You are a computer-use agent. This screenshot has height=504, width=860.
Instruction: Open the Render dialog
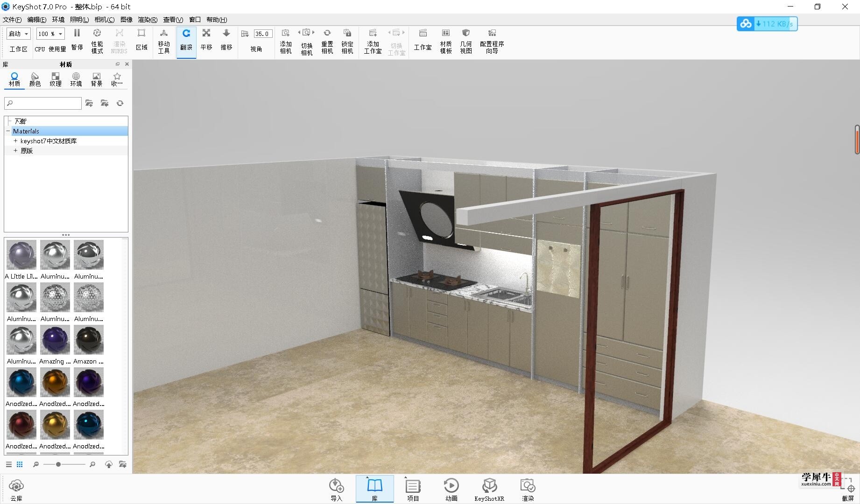click(528, 490)
